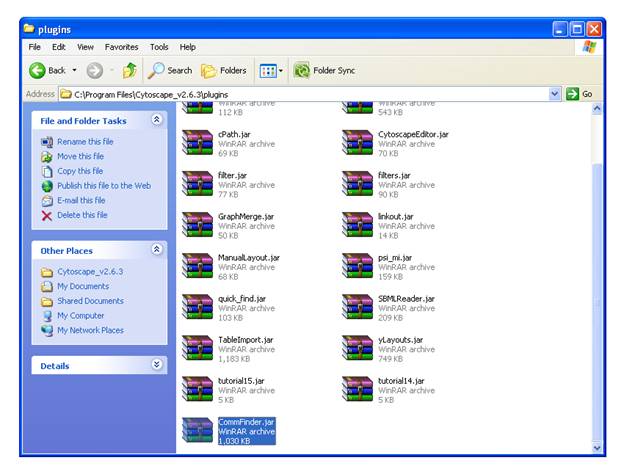Viewport: 624px width, 474px height.
Task: Select the filters.jar archive icon
Action: (x=358, y=183)
